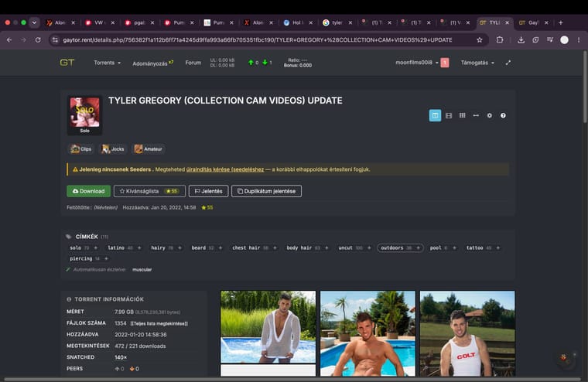Click the plus next to piercing tag
The image size is (588, 382).
pyautogui.click(x=106, y=259)
